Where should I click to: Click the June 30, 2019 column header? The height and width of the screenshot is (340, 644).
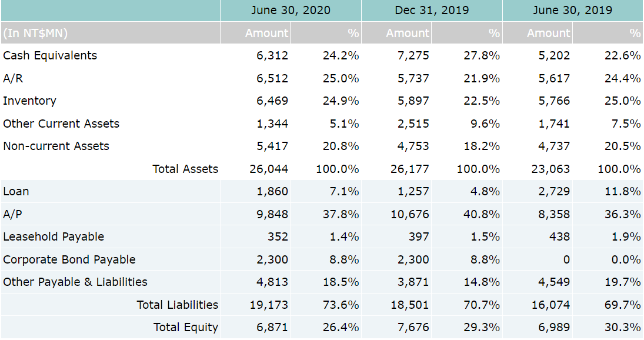click(572, 10)
